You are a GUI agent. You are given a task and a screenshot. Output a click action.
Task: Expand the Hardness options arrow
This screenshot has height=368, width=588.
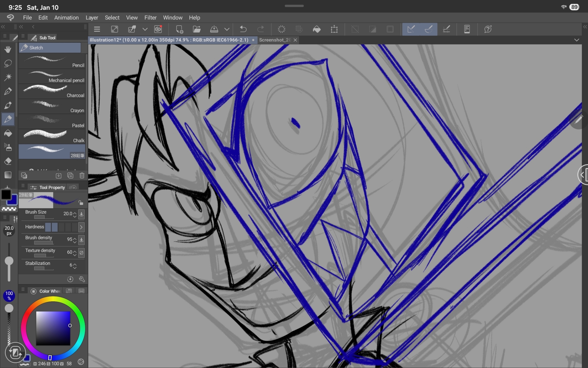[x=81, y=227]
